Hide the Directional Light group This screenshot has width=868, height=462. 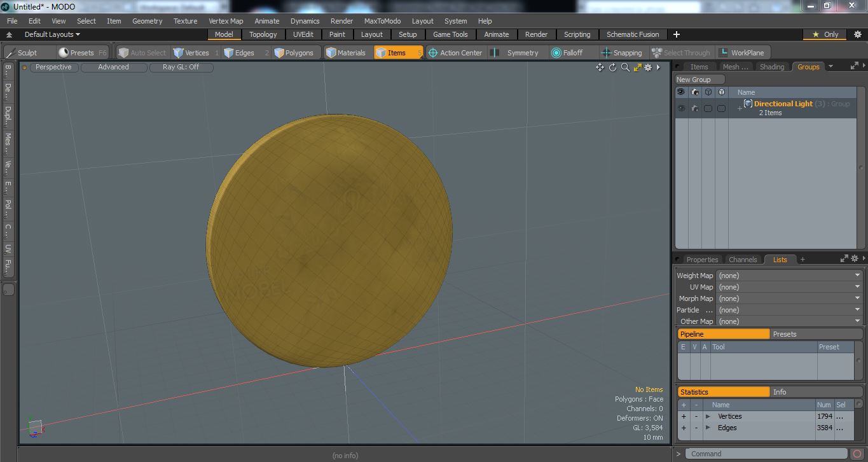681,108
